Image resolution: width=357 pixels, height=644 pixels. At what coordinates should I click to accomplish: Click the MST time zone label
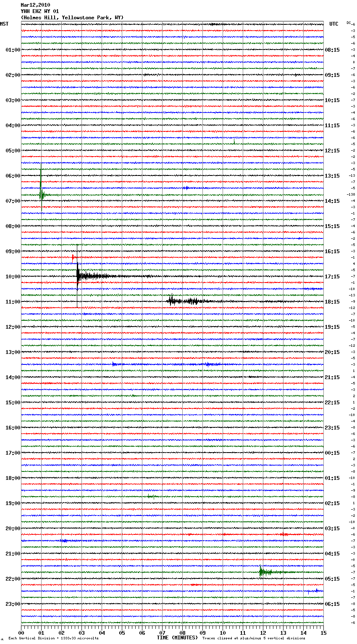[4, 24]
